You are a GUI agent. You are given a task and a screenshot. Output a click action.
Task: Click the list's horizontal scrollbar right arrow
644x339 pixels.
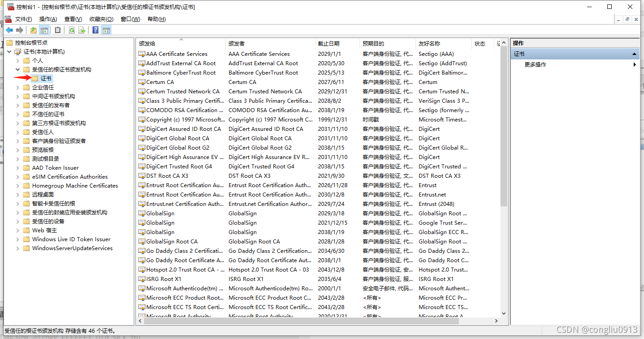point(496,321)
